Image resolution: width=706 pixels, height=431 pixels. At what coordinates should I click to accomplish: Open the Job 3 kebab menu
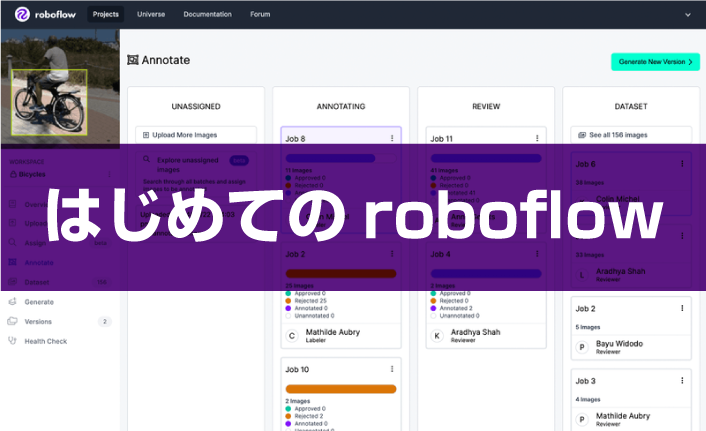click(682, 381)
